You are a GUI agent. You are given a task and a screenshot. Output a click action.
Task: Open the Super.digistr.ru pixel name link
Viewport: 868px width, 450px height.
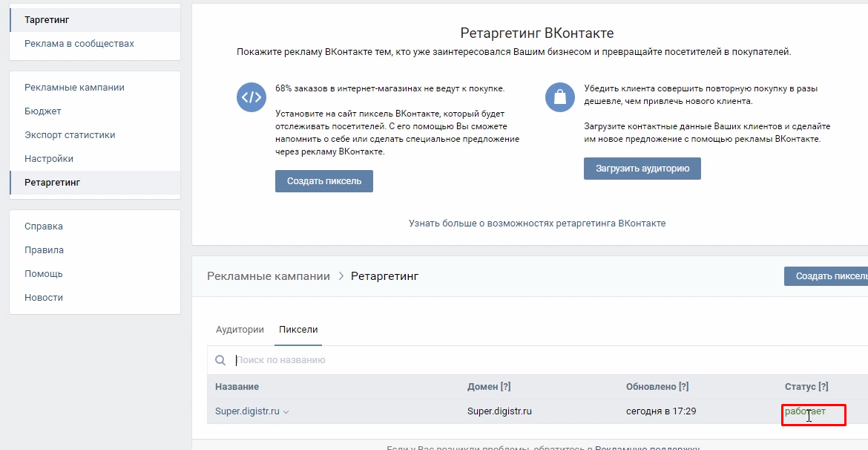tap(248, 412)
